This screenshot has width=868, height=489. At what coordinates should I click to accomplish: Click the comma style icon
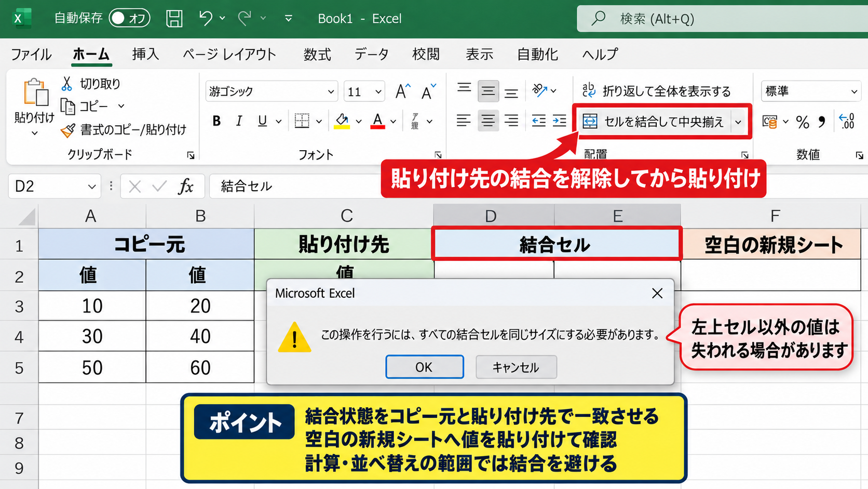822,122
